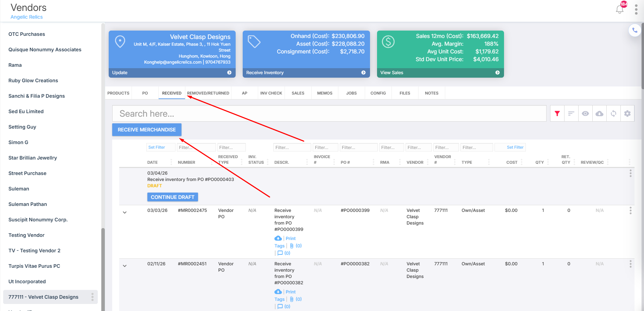
Task: Open the REMOVED/RETURNED tab
Action: pos(208,93)
